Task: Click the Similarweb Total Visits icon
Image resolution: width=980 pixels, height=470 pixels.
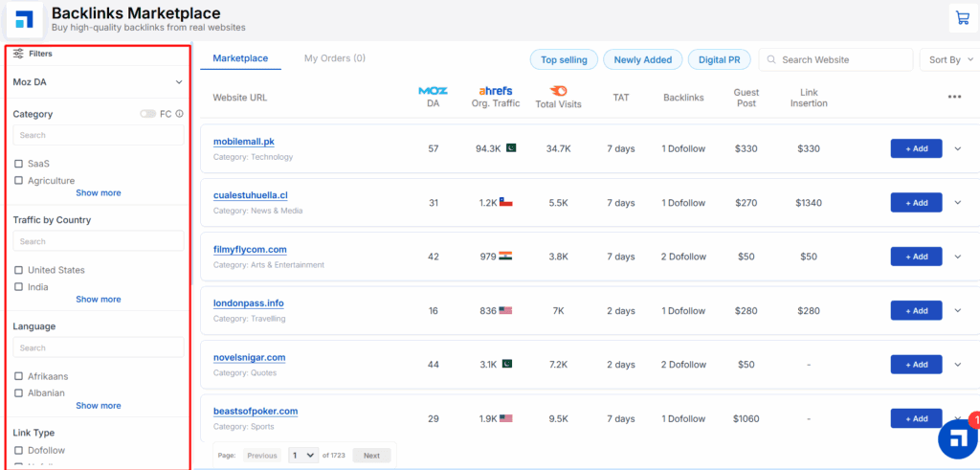Action: point(558,91)
